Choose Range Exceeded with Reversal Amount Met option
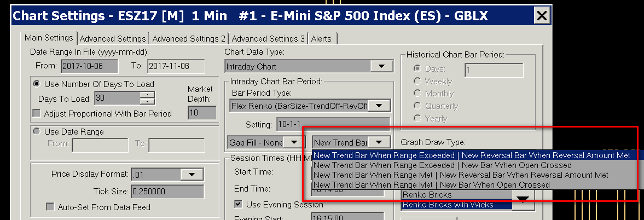This screenshot has width=644, height=220. [x=477, y=155]
